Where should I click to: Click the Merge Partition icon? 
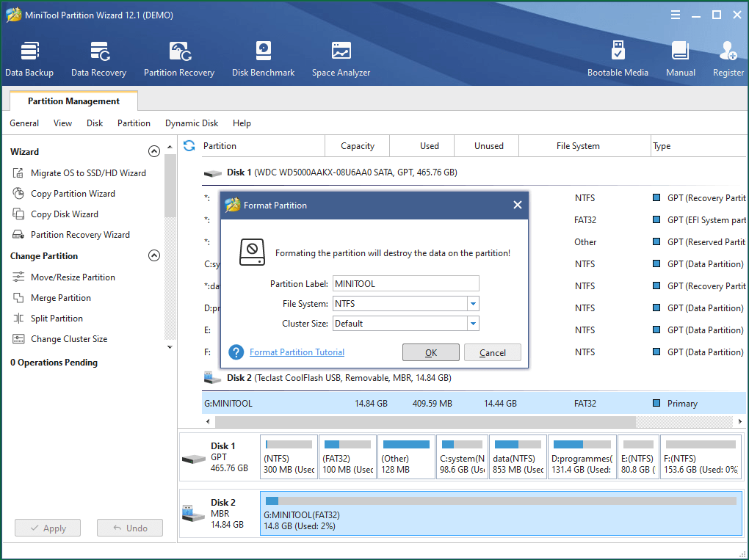[18, 297]
